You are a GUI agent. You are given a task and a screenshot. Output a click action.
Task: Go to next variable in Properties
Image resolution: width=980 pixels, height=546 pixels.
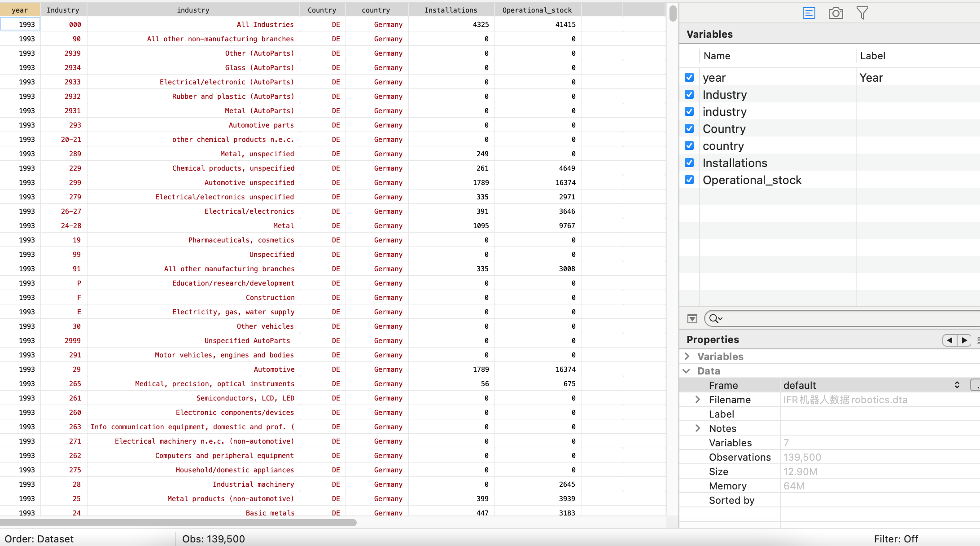pos(964,340)
